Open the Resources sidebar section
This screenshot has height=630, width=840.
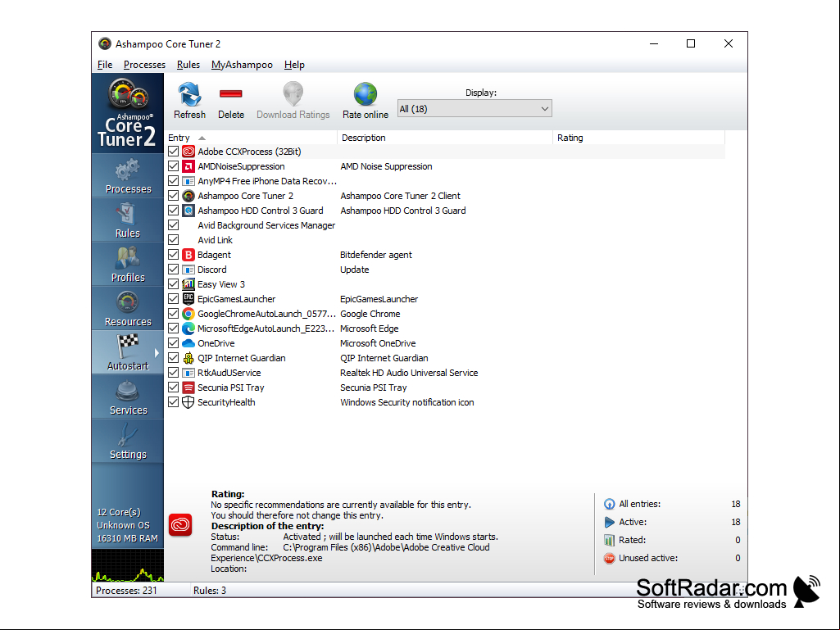click(128, 309)
